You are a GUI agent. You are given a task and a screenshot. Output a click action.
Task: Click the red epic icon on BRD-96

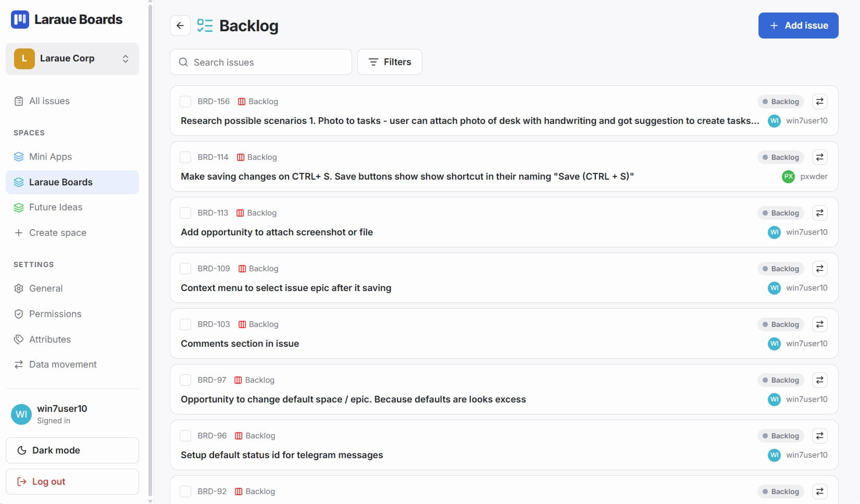pyautogui.click(x=239, y=436)
